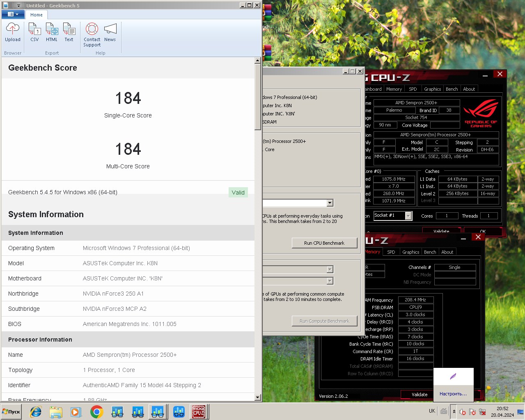Screen dimensions: 525x420
Task: Open About tab in lower CPU-Z window
Action: [x=447, y=252]
